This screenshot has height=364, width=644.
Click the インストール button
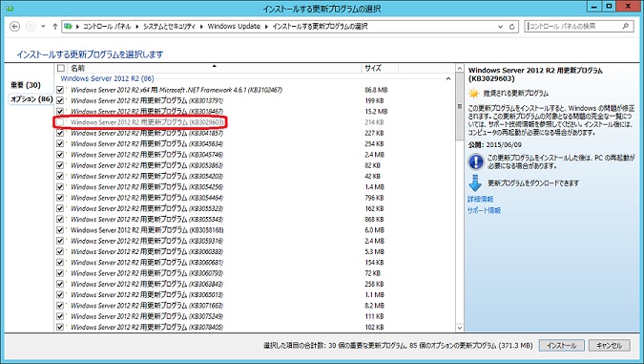coord(561,346)
